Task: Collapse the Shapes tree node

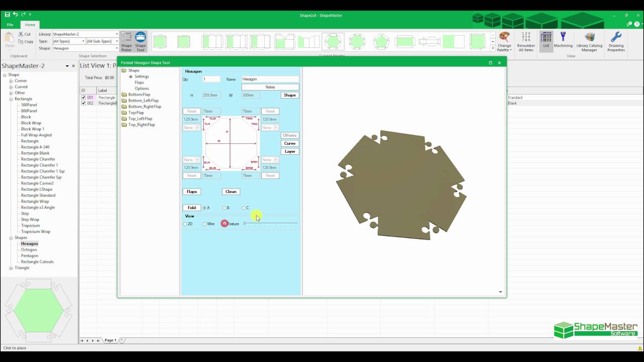Action: [x=11, y=238]
